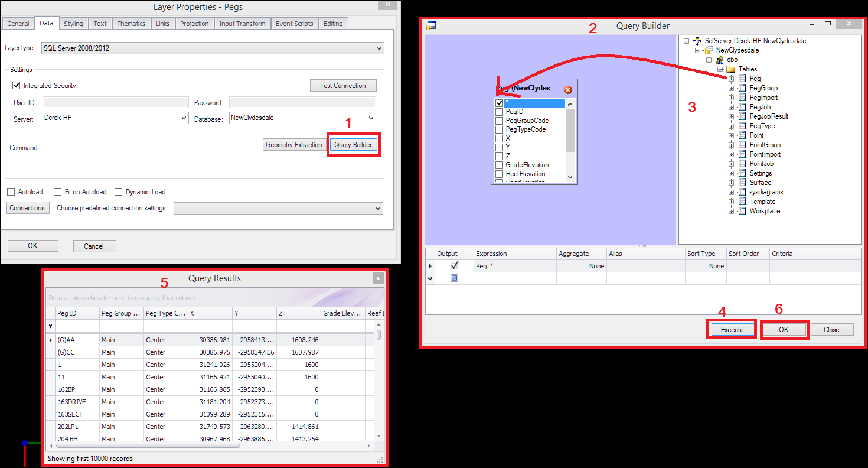This screenshot has height=468, width=868.
Task: Click the PegGroup table icon in tree
Action: [742, 88]
